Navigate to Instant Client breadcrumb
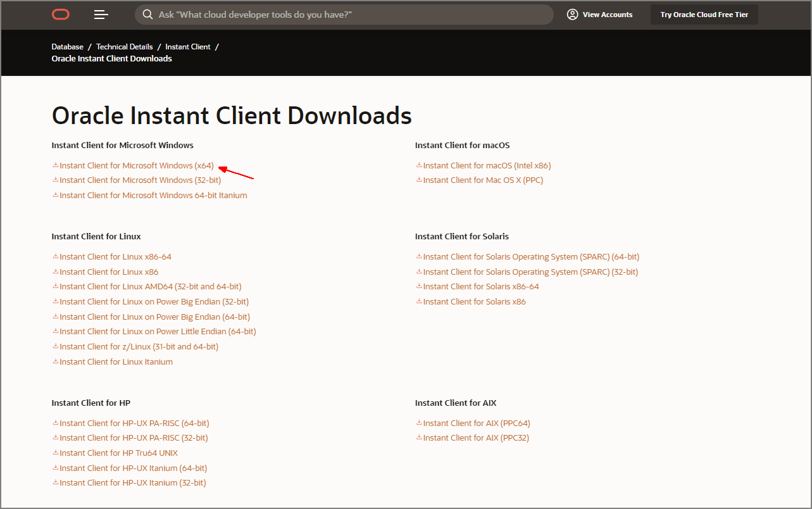Image resolution: width=812 pixels, height=509 pixels. tap(188, 47)
